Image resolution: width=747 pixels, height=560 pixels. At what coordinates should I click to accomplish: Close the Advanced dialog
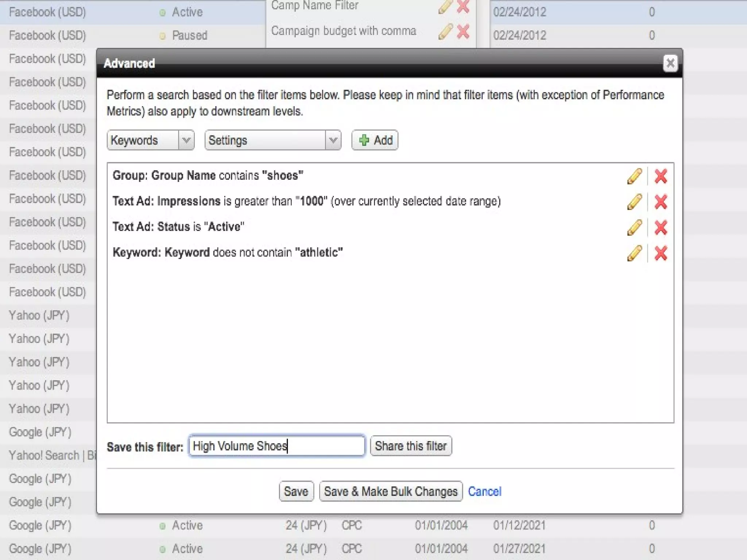(x=670, y=63)
